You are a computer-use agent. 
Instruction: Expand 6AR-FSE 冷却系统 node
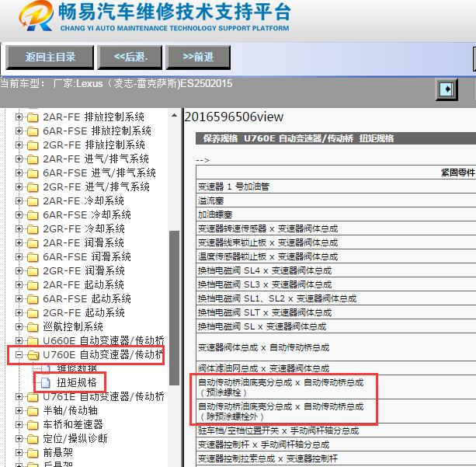click(19, 214)
